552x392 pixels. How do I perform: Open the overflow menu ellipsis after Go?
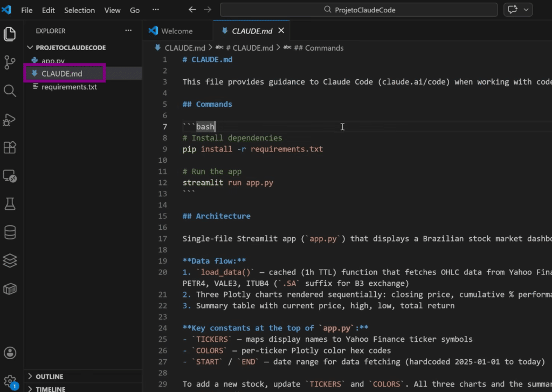tap(156, 10)
